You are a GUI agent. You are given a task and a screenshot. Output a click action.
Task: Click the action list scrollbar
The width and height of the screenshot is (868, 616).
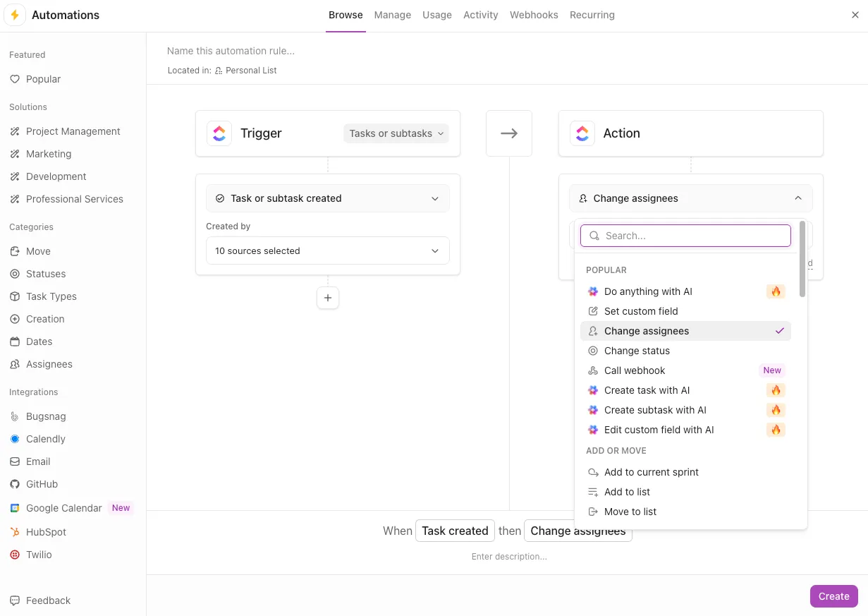(x=802, y=259)
